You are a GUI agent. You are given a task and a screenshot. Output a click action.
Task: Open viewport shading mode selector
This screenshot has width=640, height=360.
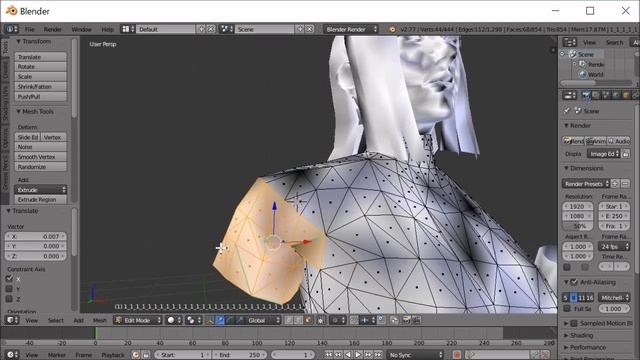(174, 320)
